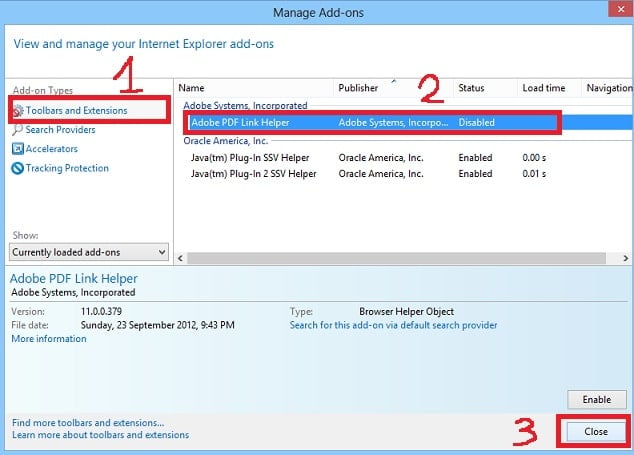Click Adobe Systems, Incorpo... publisher cell in selected row

pyautogui.click(x=393, y=123)
